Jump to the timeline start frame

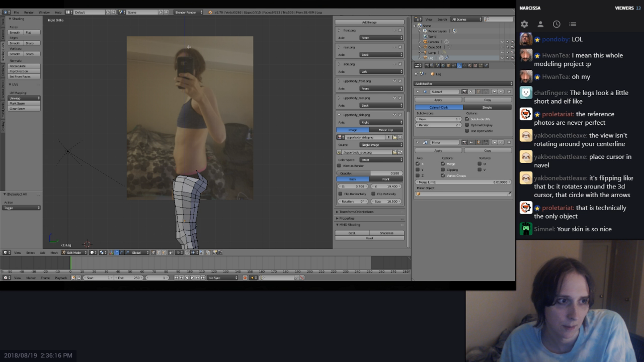point(176,278)
